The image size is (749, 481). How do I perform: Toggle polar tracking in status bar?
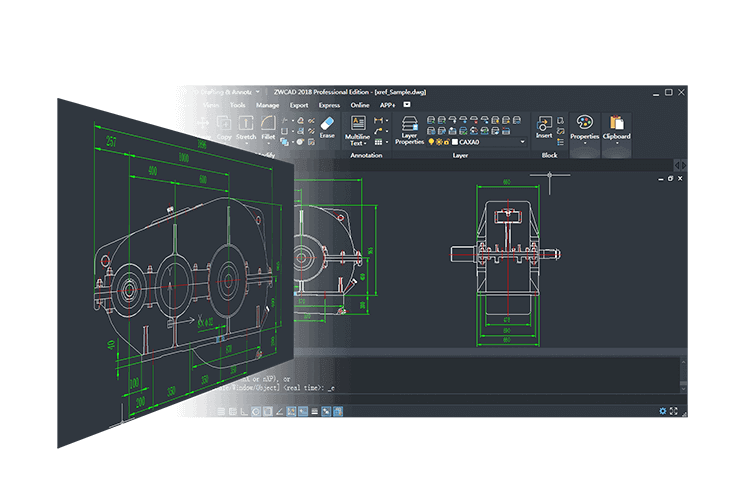tap(256, 411)
